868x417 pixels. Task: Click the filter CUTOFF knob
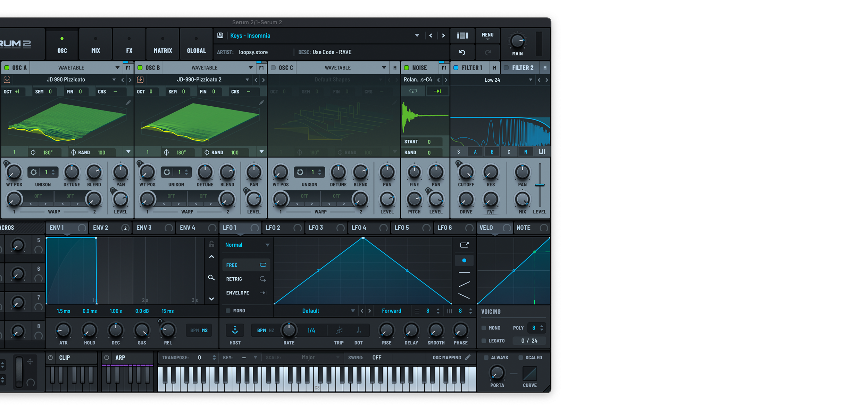click(x=466, y=172)
